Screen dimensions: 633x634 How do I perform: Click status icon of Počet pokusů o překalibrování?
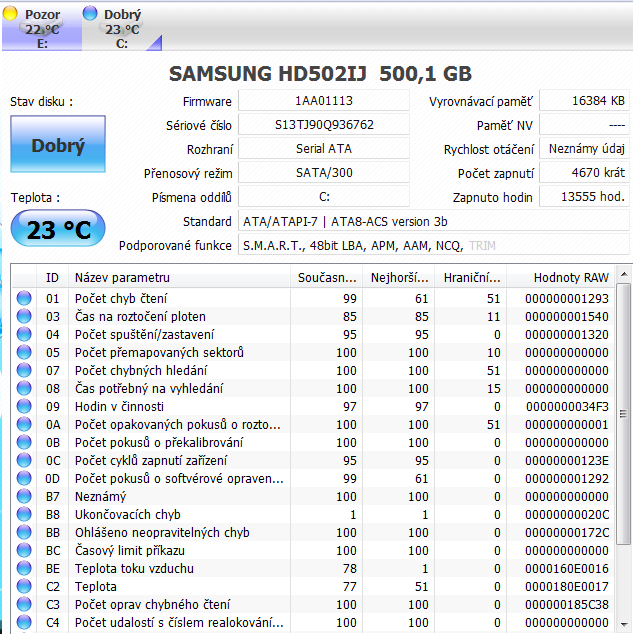(24, 442)
